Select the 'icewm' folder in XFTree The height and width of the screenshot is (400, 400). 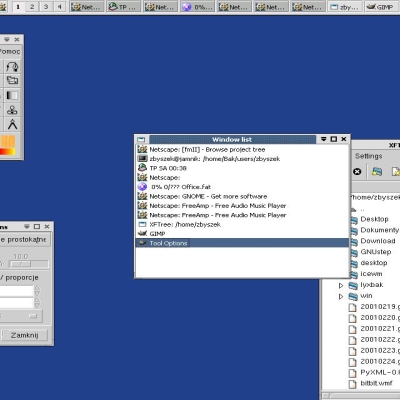tap(371, 274)
